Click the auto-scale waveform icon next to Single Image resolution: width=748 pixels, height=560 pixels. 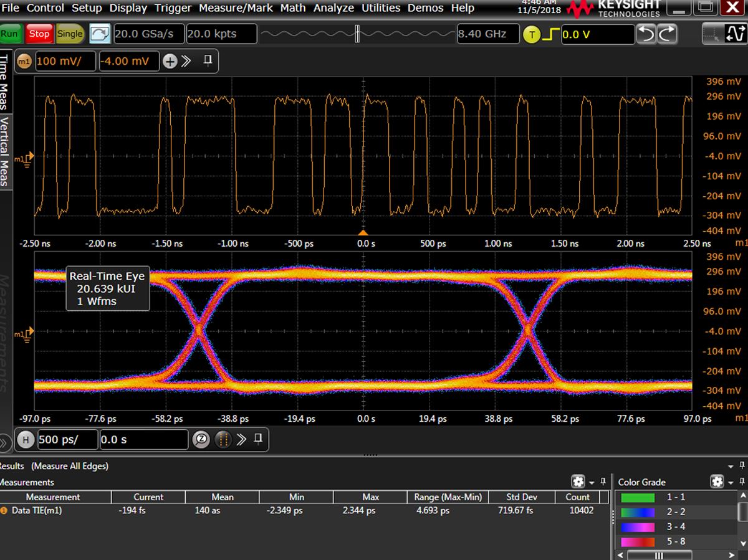click(100, 34)
